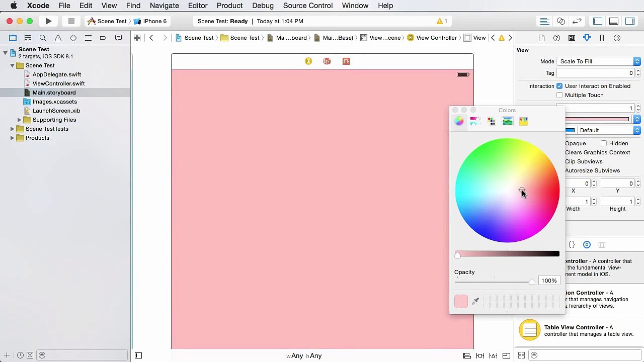
Task: Switch to Color Palettes tab in Colors
Action: coord(491,121)
